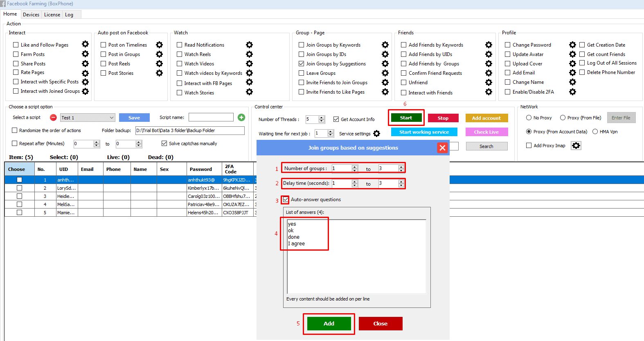This screenshot has width=644, height=341.
Task: Open the Log tab
Action: [x=69, y=14]
